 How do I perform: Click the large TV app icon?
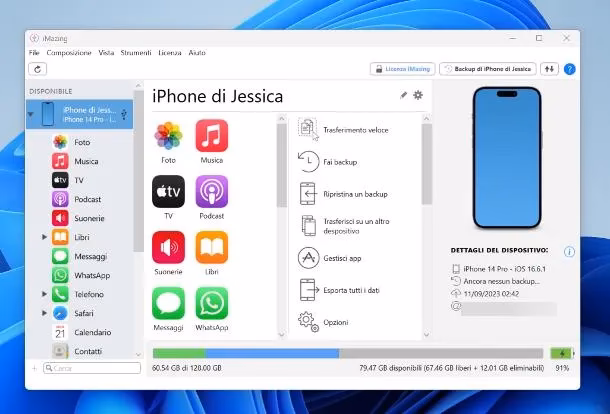click(168, 191)
